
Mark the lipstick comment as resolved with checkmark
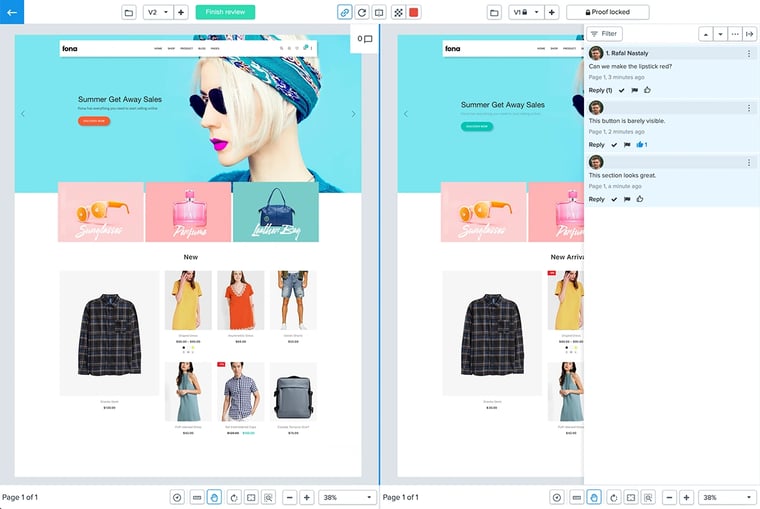tap(622, 90)
